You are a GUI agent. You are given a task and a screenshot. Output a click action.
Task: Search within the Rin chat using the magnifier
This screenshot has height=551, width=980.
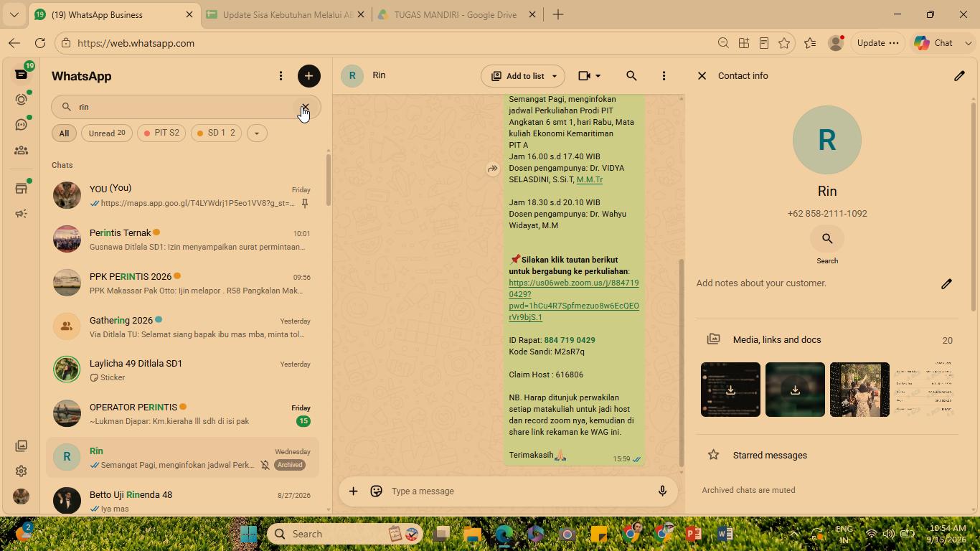coord(631,75)
